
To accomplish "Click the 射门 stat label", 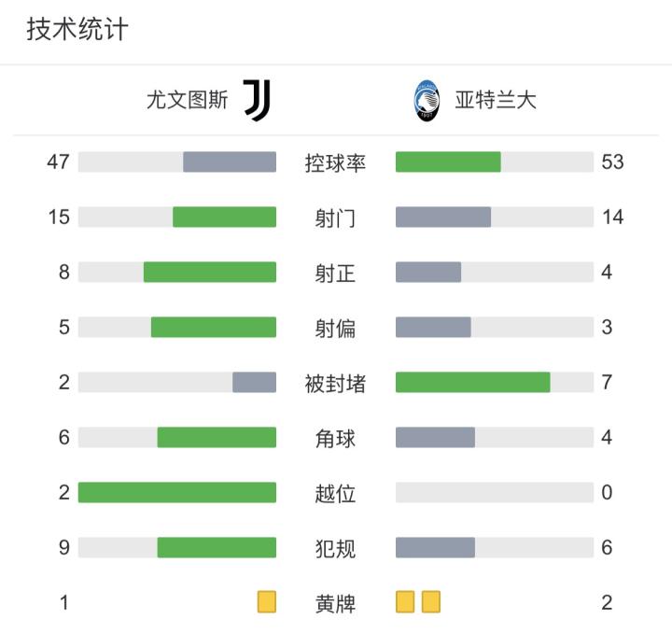I will (335, 218).
